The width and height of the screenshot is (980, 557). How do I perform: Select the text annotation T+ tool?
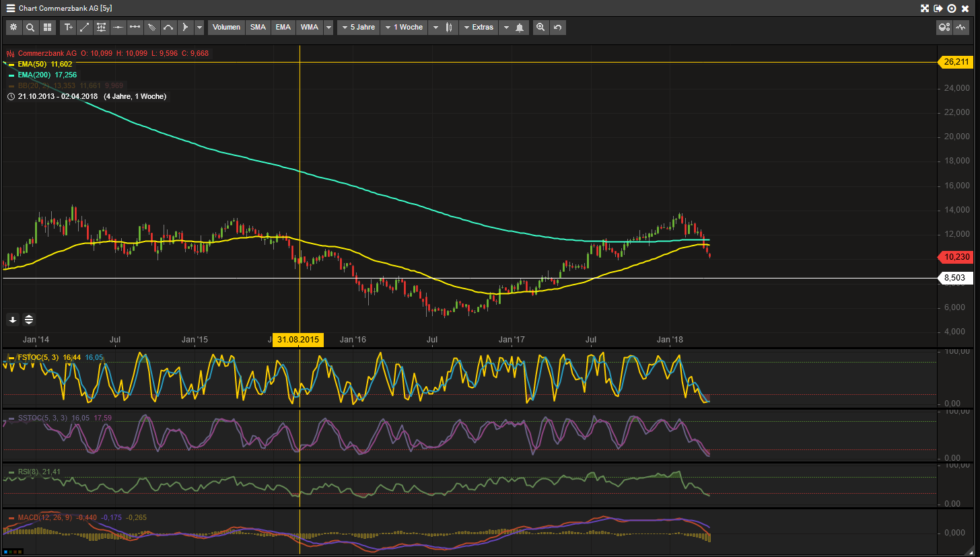68,27
